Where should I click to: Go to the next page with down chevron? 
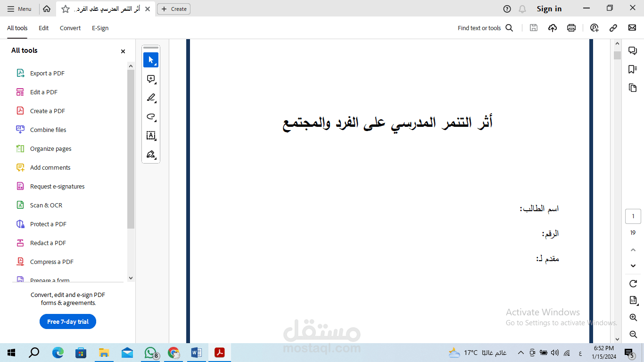(633, 266)
